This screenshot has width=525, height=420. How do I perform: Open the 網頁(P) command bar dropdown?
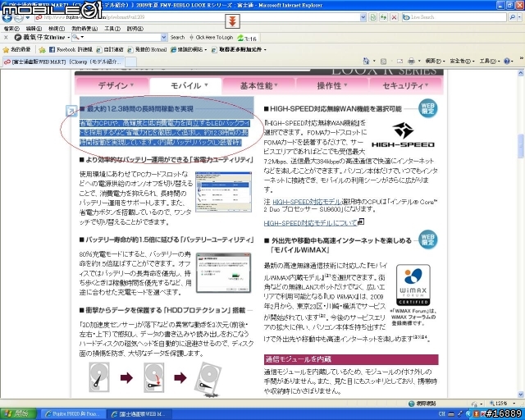pyautogui.click(x=435, y=62)
